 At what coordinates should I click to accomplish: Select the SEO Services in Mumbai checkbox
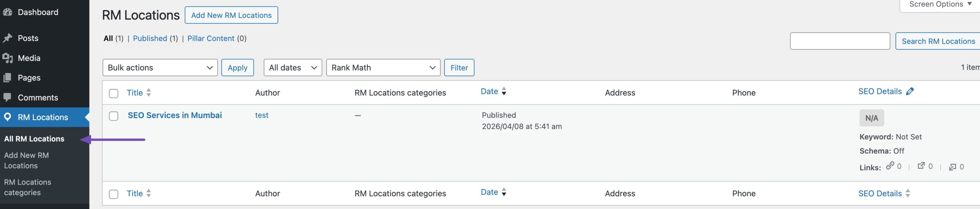click(114, 116)
